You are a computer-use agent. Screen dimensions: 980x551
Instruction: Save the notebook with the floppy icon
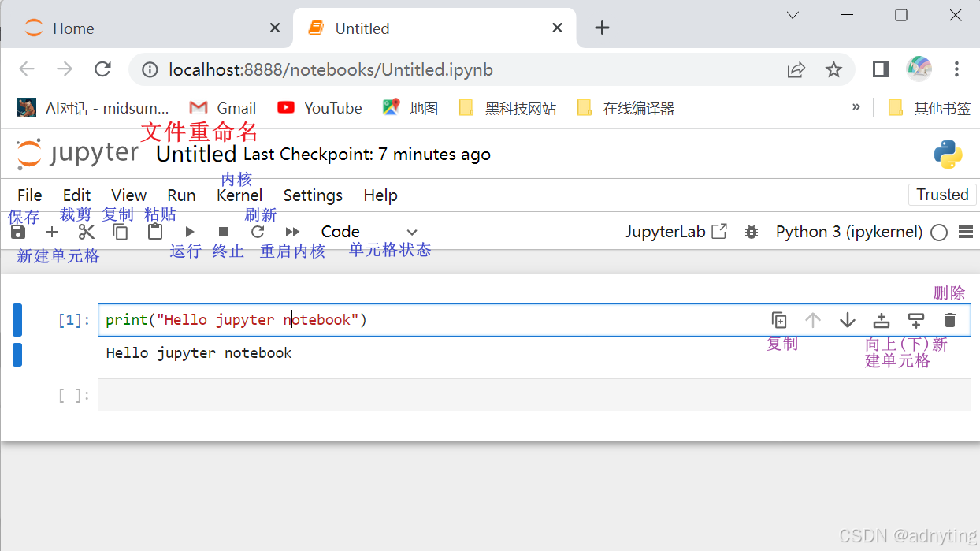pos(19,232)
